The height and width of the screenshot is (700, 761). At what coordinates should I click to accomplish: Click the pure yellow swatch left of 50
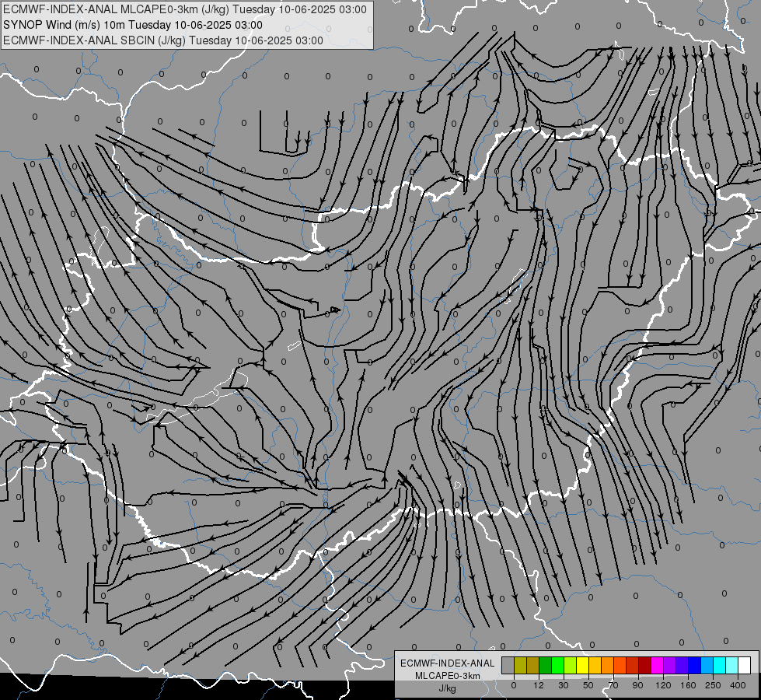pos(583,666)
